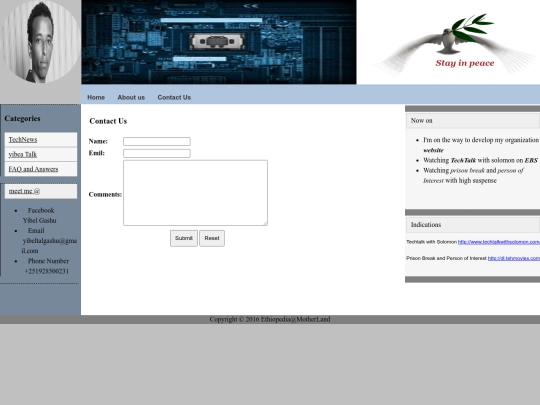Click the Now on panel header

click(x=472, y=121)
